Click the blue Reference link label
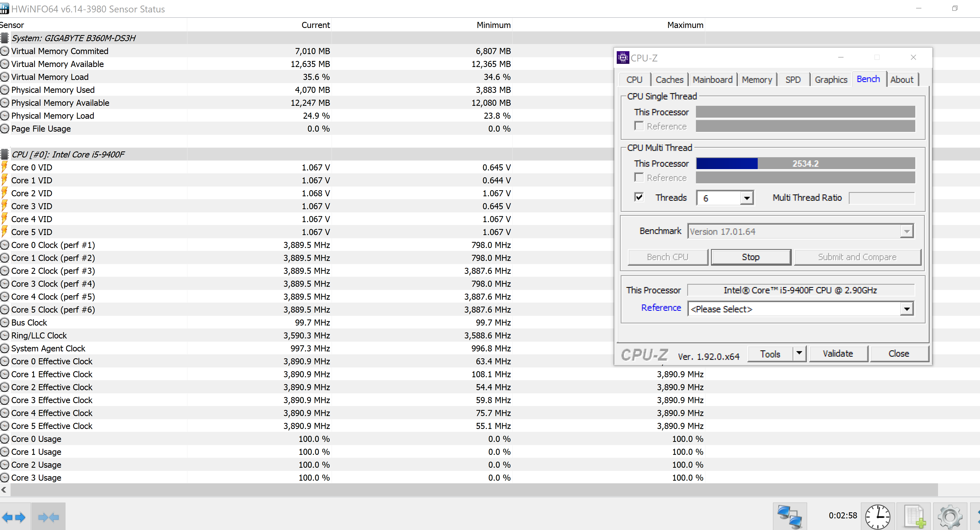The image size is (980, 530). point(661,308)
